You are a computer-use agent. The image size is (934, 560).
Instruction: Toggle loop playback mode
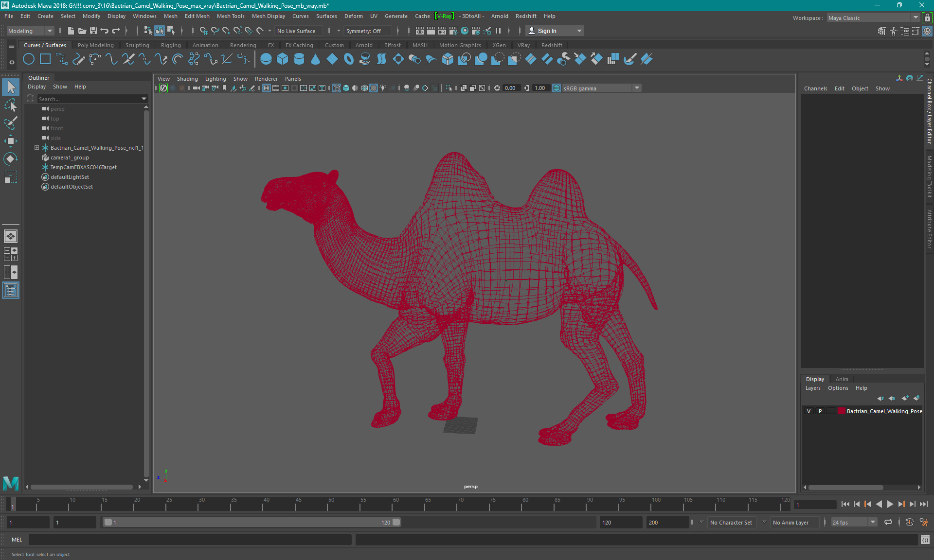tap(888, 523)
